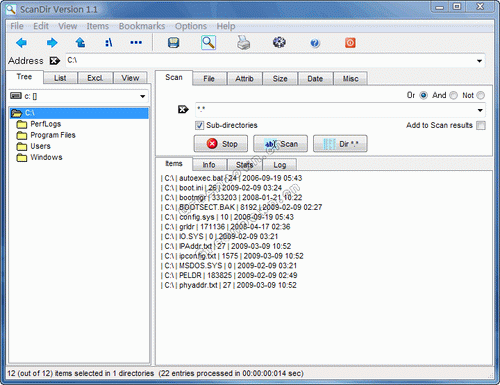Click the scan pattern clear X icon
The width and height of the screenshot is (500, 385).
(x=183, y=109)
